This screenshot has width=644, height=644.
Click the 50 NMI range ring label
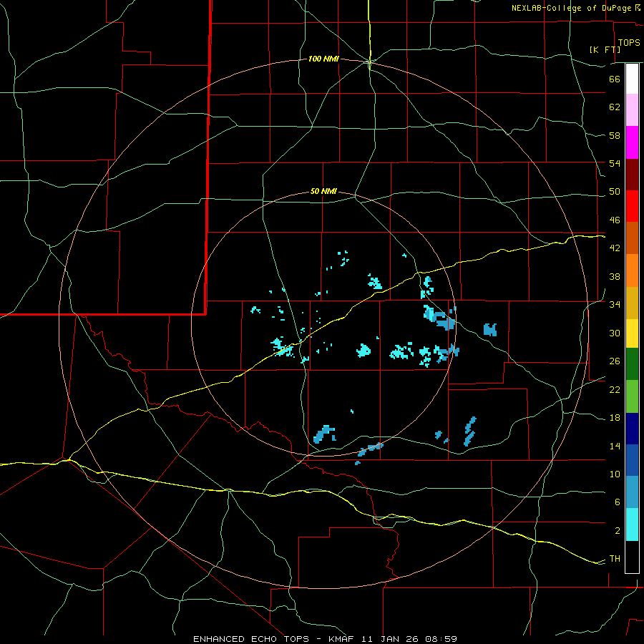pos(323,192)
